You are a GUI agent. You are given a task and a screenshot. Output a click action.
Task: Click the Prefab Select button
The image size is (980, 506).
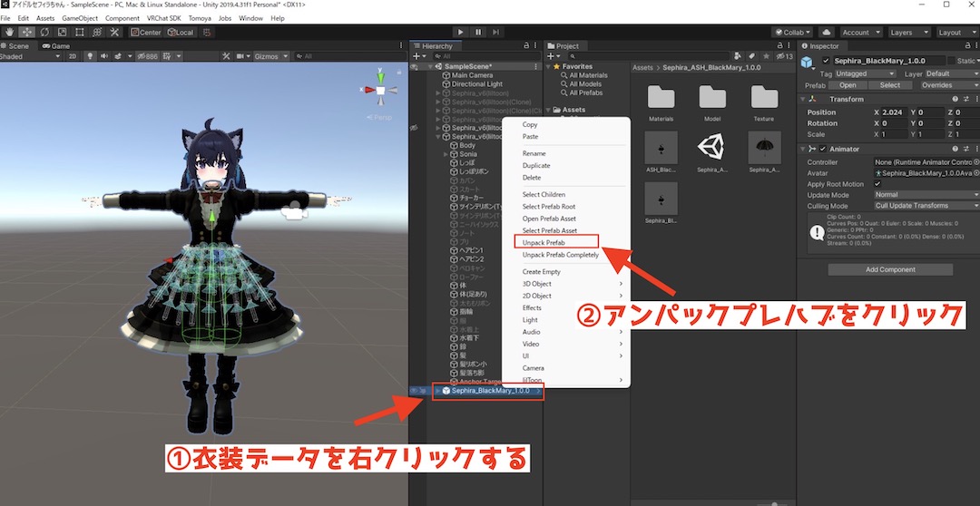[890, 85]
